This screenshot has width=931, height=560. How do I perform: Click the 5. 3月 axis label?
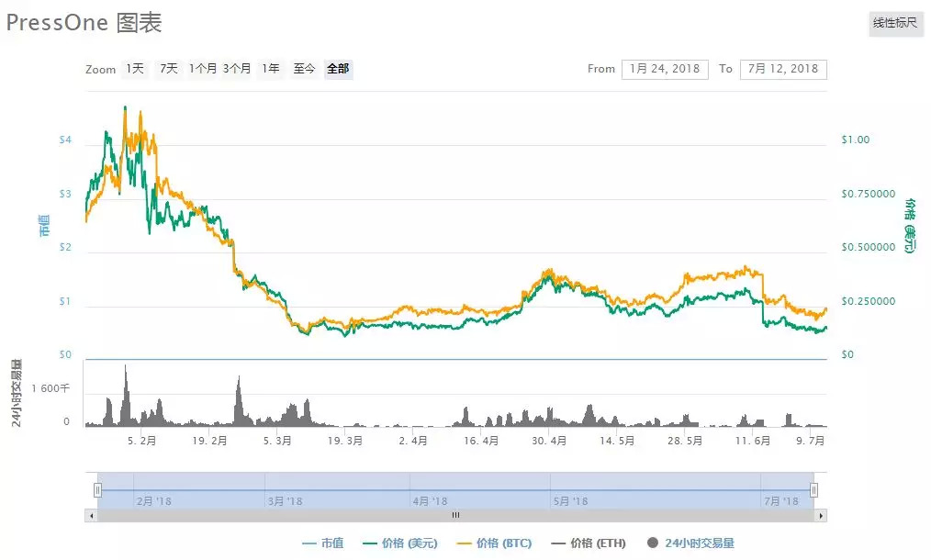(x=277, y=441)
